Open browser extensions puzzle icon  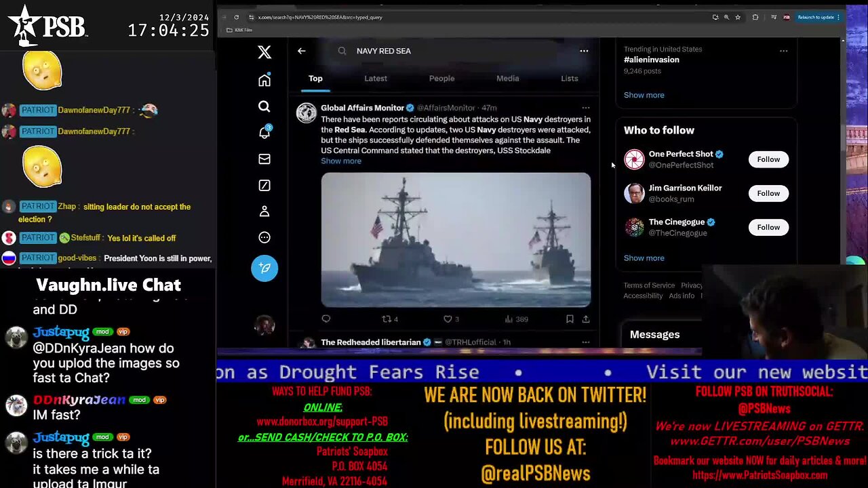point(755,17)
